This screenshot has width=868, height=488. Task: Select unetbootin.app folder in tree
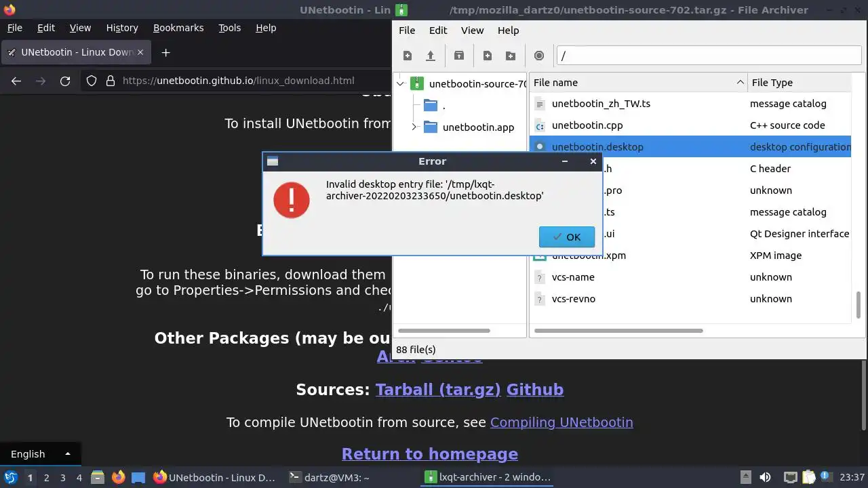pos(478,127)
